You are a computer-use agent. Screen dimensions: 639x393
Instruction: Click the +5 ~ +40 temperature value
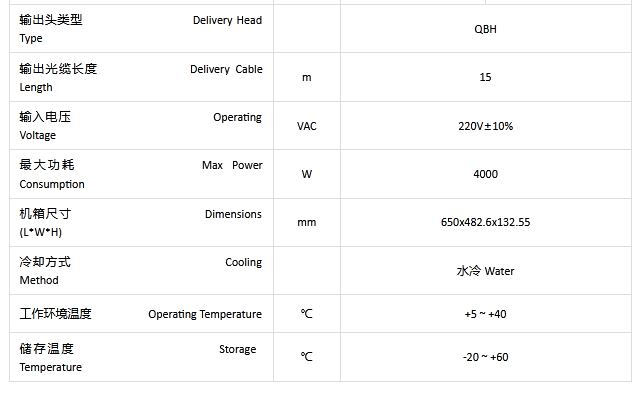pyautogui.click(x=485, y=314)
